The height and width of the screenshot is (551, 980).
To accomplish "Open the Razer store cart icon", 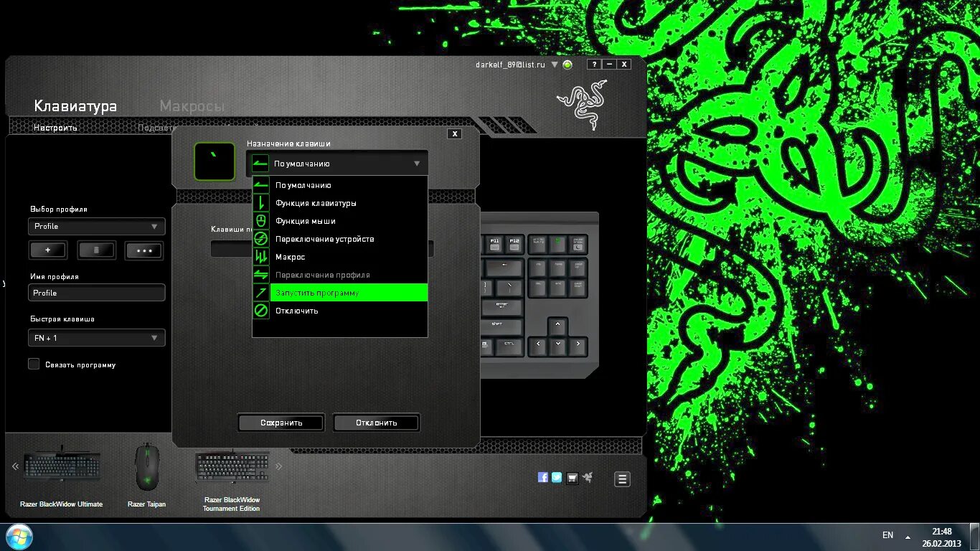I will pos(572,478).
